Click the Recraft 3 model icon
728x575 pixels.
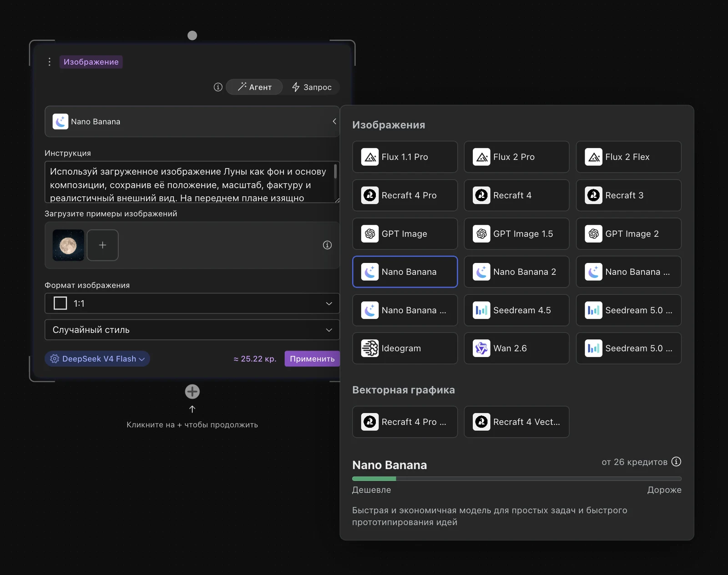point(593,195)
